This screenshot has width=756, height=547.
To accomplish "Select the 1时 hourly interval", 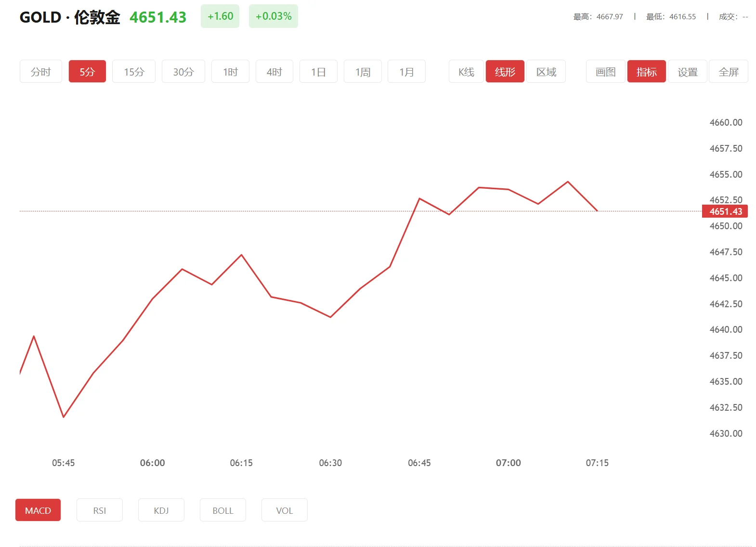I will (230, 72).
